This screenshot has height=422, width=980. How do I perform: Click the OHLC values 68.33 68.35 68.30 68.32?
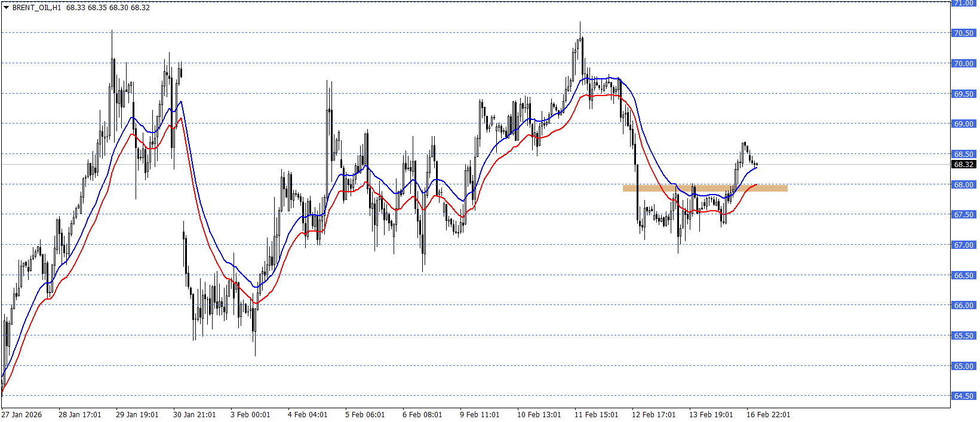tap(108, 8)
